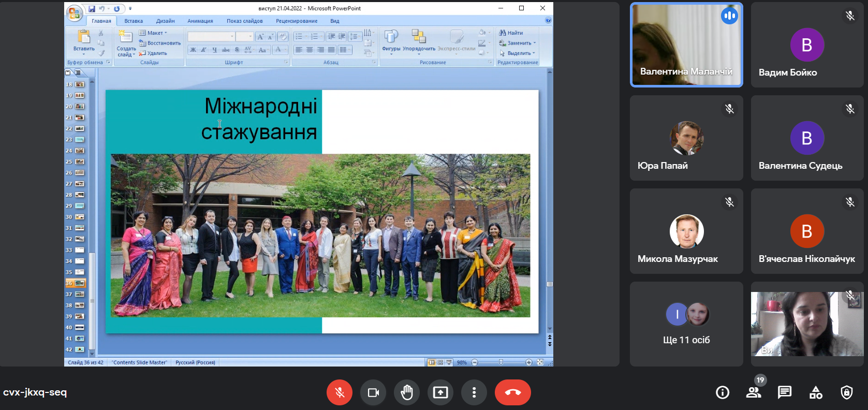Toggle bold Ж formatting
The width and height of the screenshot is (868, 410).
pyautogui.click(x=193, y=50)
